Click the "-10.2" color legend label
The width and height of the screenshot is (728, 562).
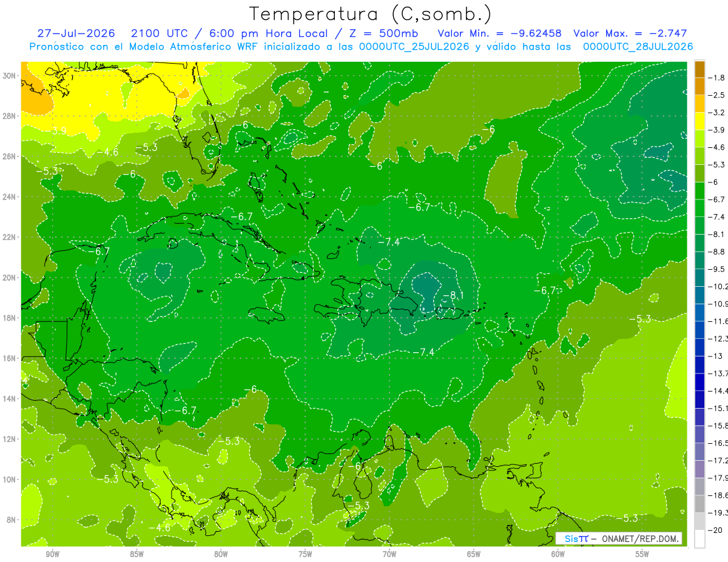pyautogui.click(x=718, y=287)
